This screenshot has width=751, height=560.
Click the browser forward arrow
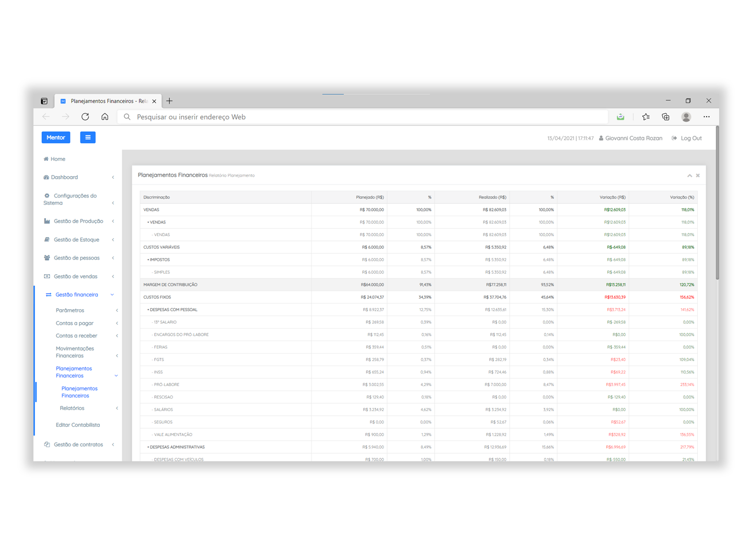(65, 117)
